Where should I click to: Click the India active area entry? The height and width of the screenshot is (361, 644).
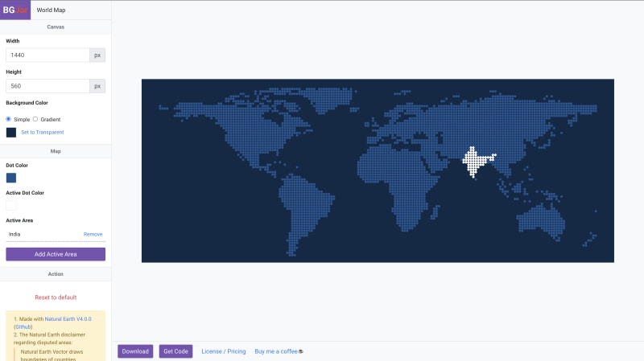pos(14,234)
